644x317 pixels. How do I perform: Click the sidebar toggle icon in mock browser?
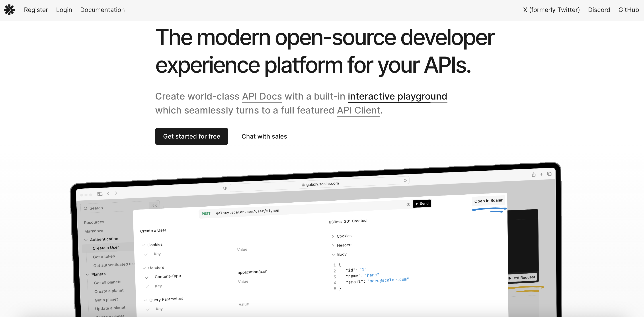tap(100, 194)
